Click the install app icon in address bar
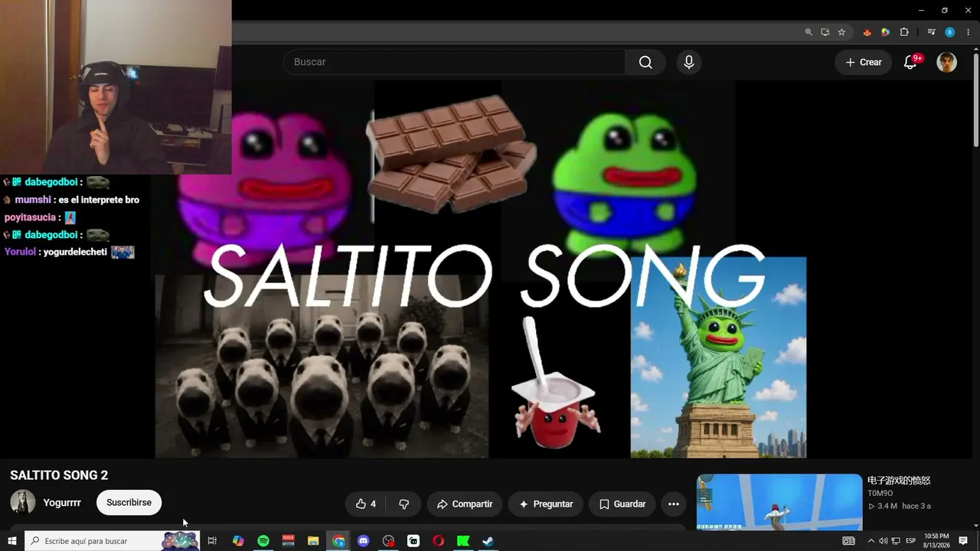 [x=825, y=32]
